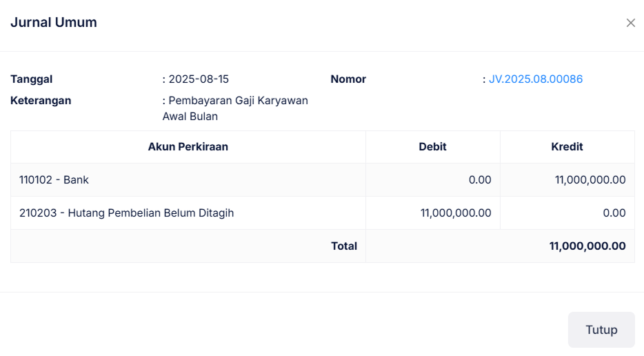Click the Keterangan label
Viewport: 644px width, 356px height.
pyautogui.click(x=41, y=101)
